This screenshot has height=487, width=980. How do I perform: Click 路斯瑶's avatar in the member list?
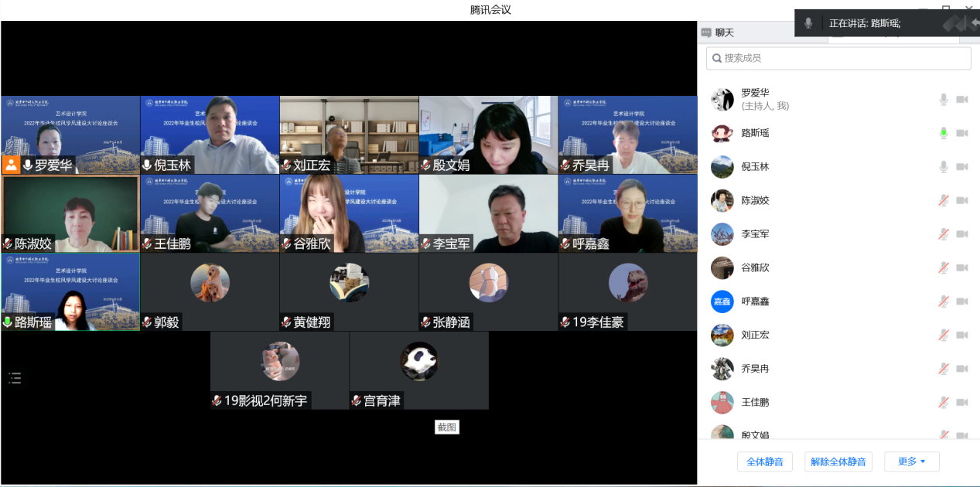coord(722,133)
